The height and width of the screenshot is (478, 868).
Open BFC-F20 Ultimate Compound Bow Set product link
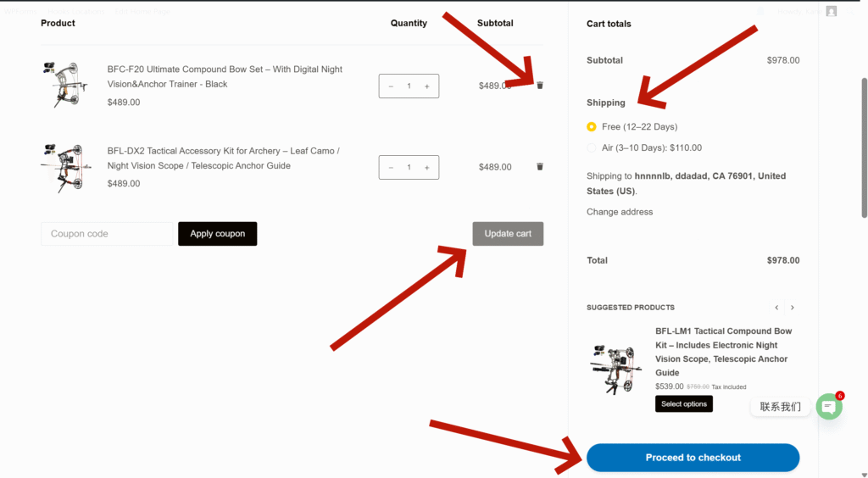point(225,76)
